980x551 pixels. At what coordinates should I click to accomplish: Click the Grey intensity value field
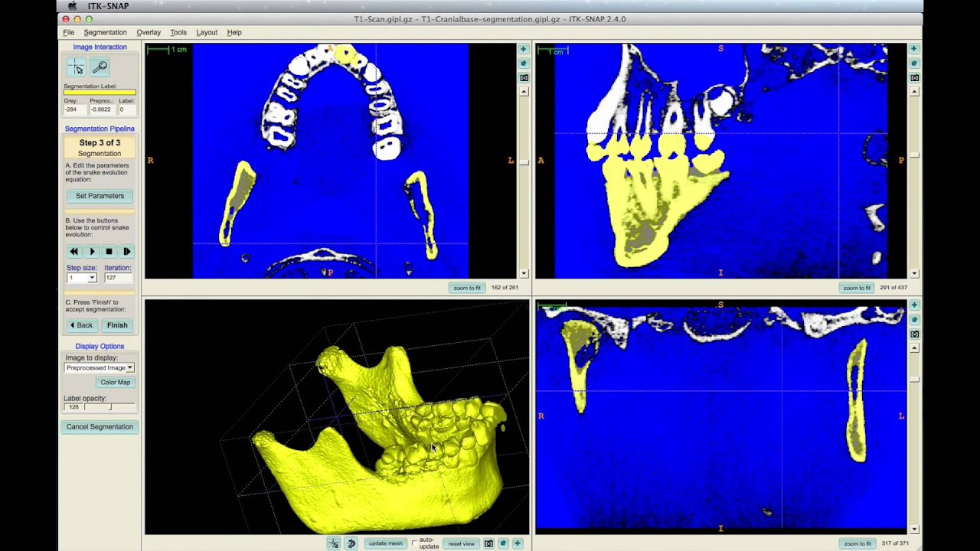tap(74, 109)
